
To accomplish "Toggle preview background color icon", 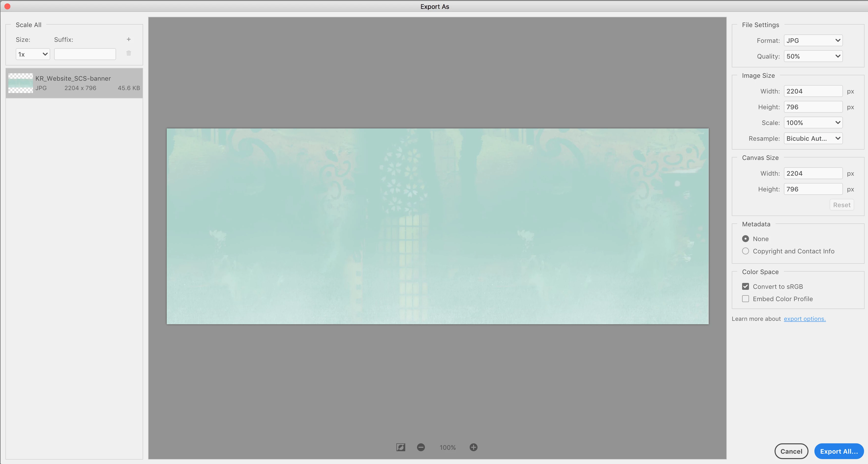I will point(400,447).
